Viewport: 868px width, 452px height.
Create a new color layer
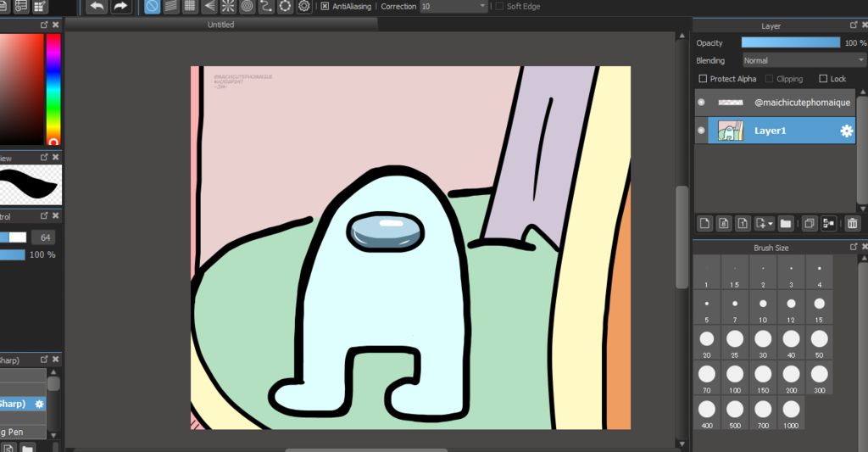click(x=704, y=223)
